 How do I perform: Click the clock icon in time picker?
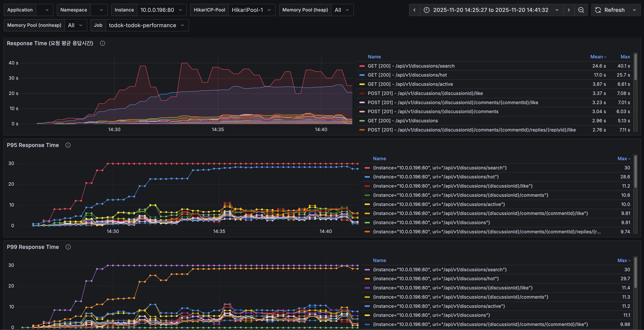[x=426, y=10]
